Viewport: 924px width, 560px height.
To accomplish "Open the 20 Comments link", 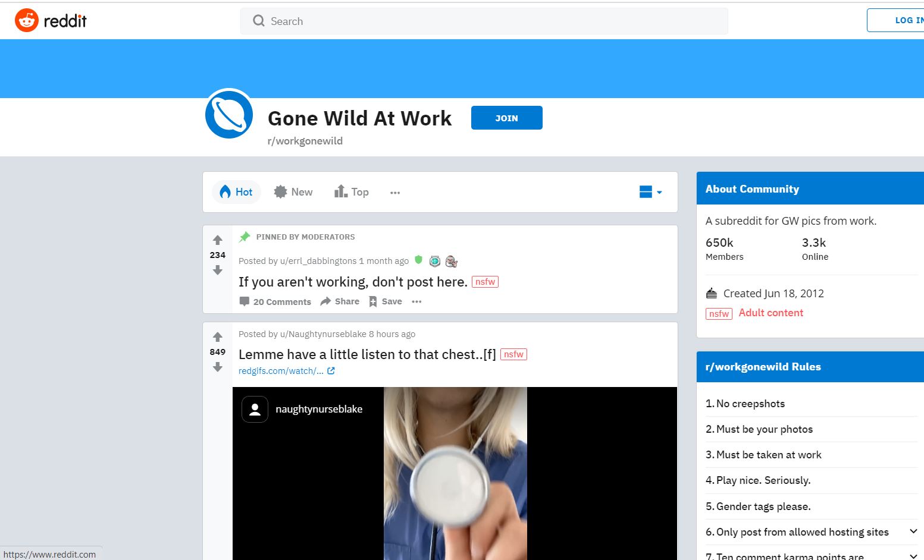I will point(275,301).
